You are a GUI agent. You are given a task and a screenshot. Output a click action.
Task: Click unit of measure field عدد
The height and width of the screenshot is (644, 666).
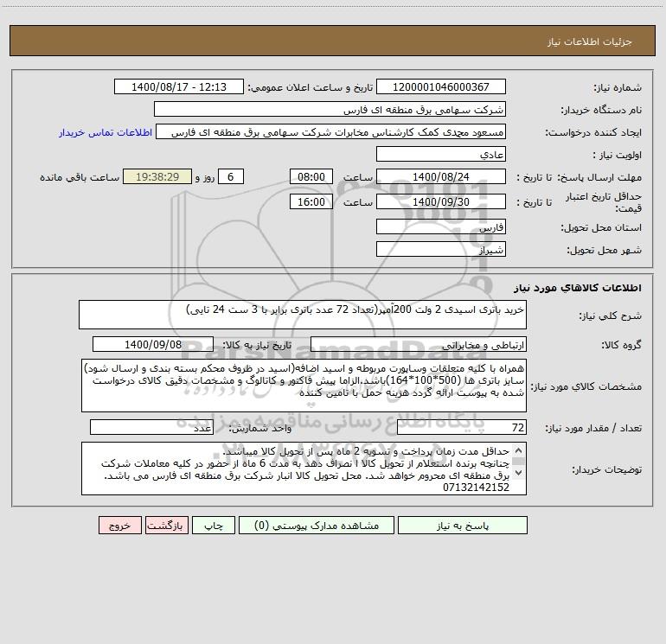[x=151, y=427]
